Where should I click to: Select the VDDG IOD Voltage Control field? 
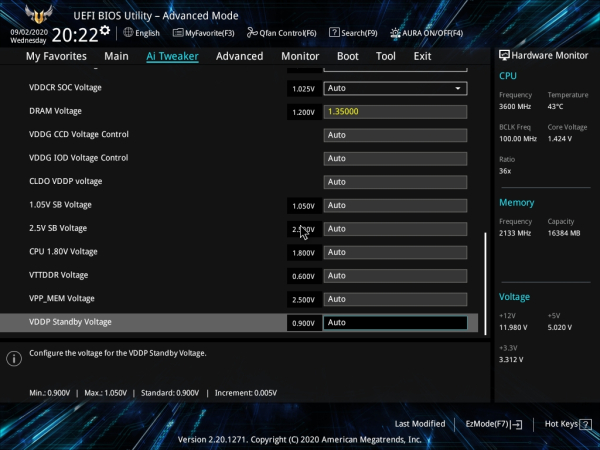point(395,158)
